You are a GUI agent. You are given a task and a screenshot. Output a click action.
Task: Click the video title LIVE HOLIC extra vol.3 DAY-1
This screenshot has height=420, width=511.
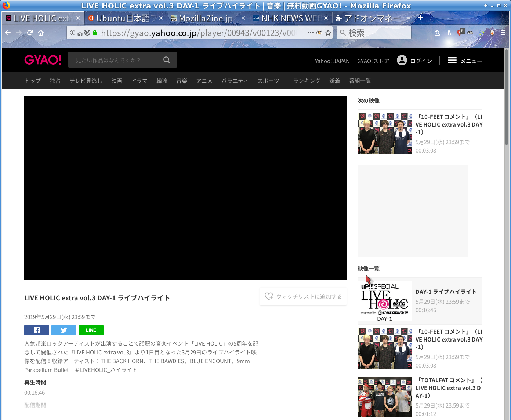tap(97, 298)
